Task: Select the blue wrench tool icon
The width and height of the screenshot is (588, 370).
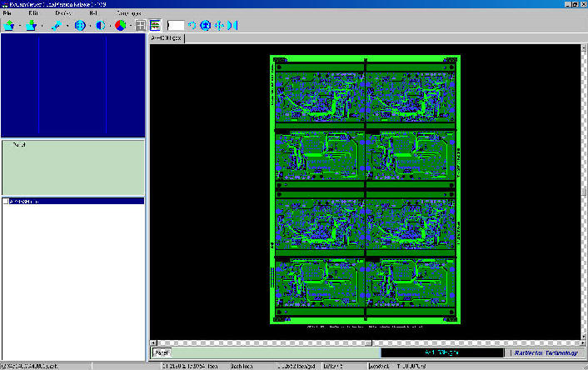Action: click(x=57, y=26)
